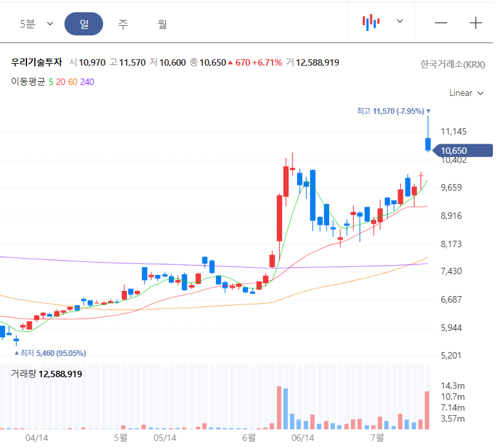Click the 05/14 date axis label
The width and height of the screenshot is (500, 448).
[165, 438]
